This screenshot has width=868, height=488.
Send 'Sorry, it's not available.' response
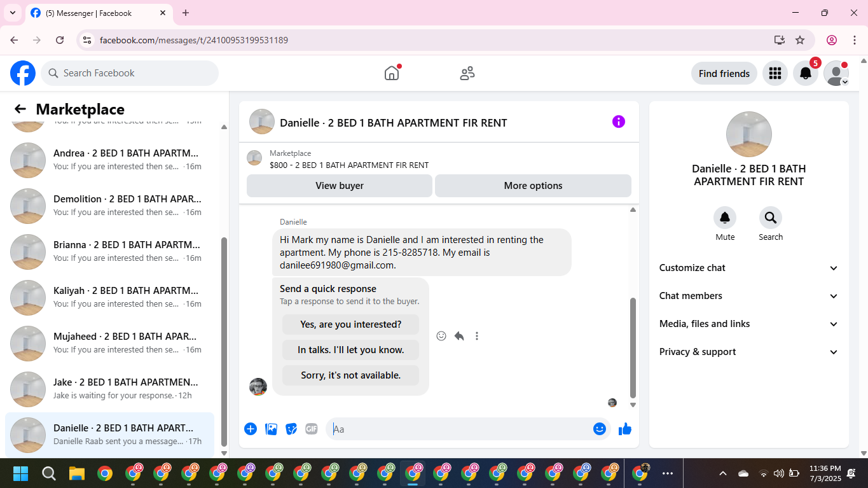tap(350, 375)
